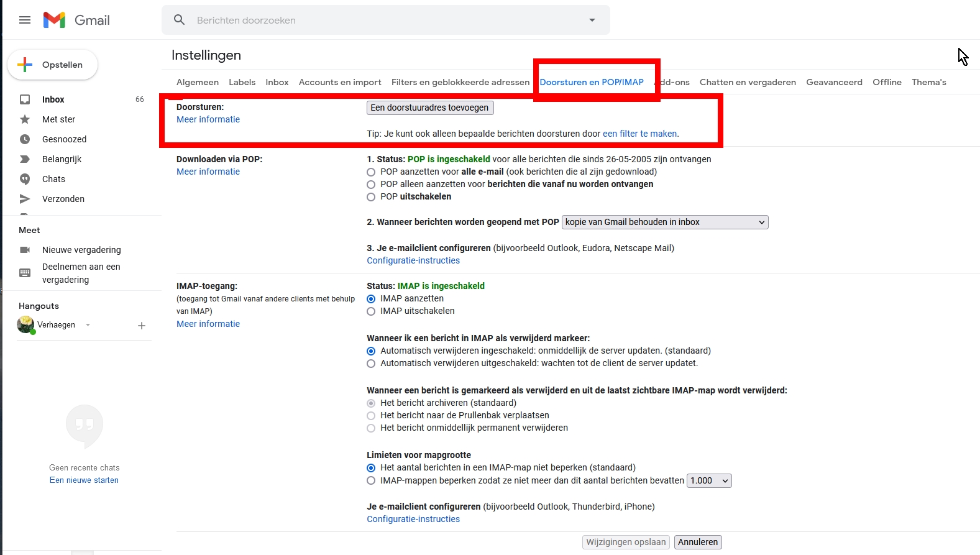The height and width of the screenshot is (555, 980).
Task: Switch to the Accounts en import tab
Action: coord(340,82)
